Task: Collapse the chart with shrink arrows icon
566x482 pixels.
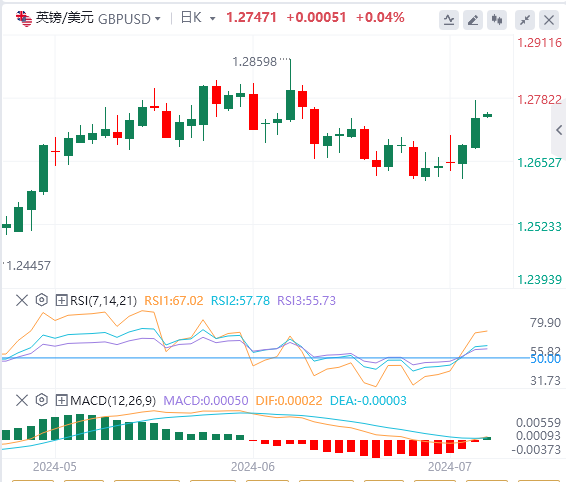Action: click(x=525, y=19)
